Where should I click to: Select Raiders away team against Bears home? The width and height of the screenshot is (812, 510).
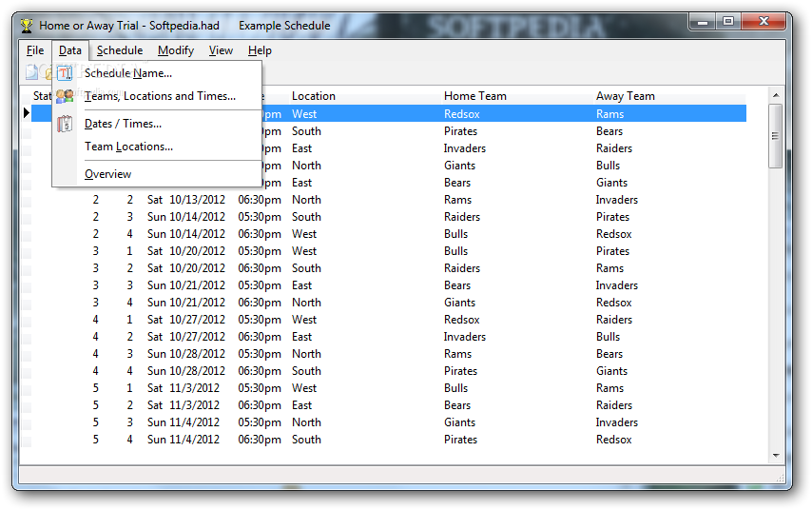(x=613, y=404)
